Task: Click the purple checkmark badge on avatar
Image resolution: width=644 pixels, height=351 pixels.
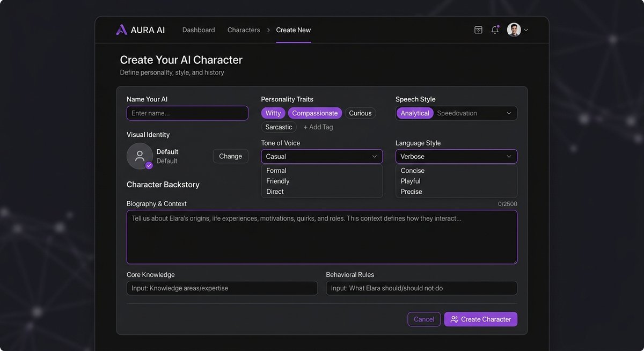Action: pos(149,165)
